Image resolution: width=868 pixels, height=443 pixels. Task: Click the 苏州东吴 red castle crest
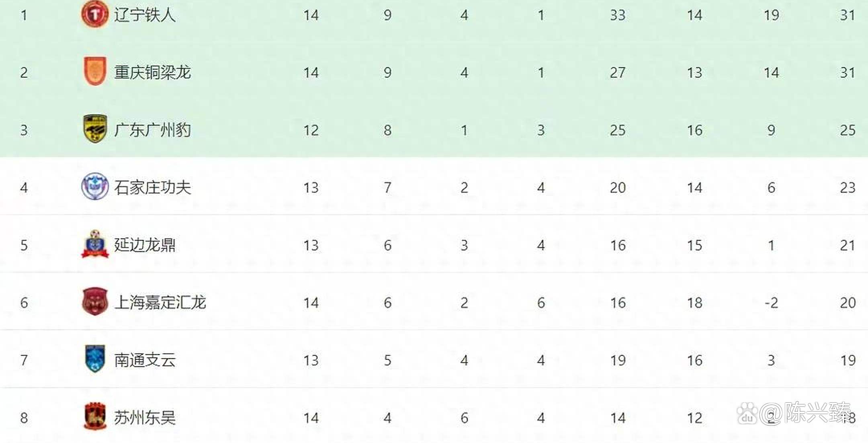[95, 416]
